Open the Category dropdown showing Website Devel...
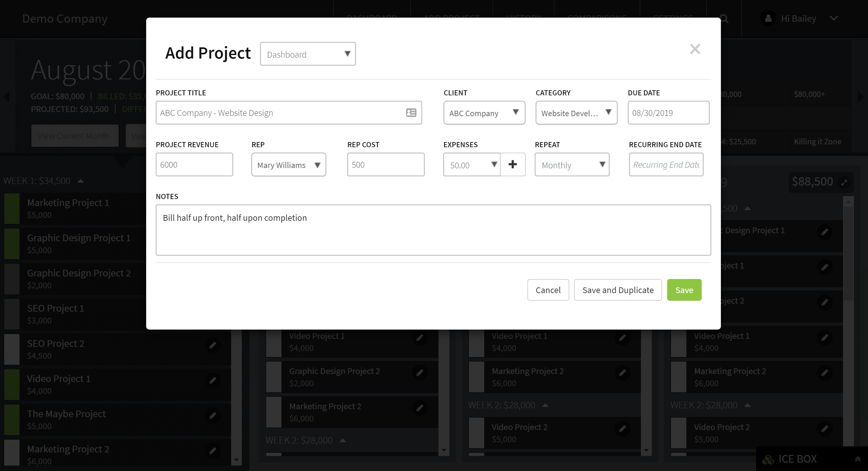 point(576,113)
